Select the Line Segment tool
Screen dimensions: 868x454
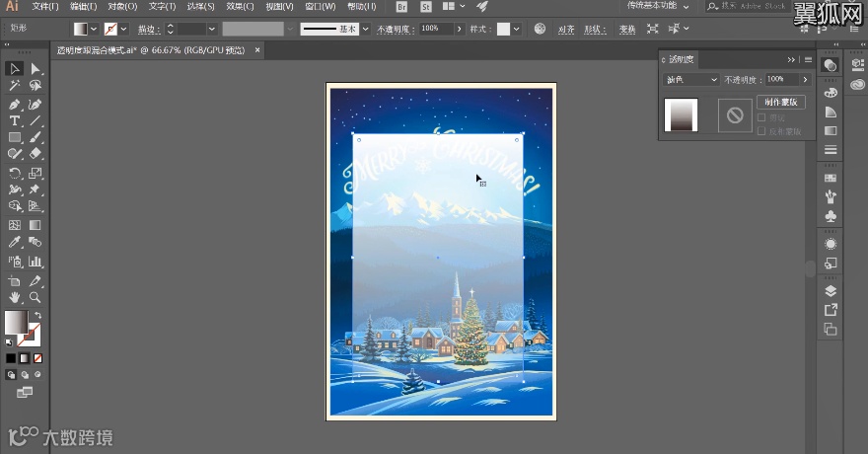[35, 120]
